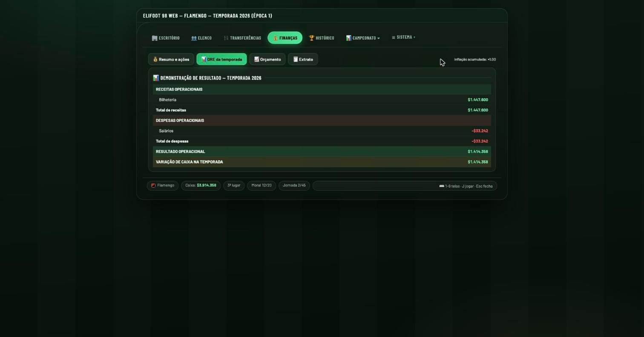Click the Total de despesas label
Screen dimensions: 644x337
click(x=172, y=141)
